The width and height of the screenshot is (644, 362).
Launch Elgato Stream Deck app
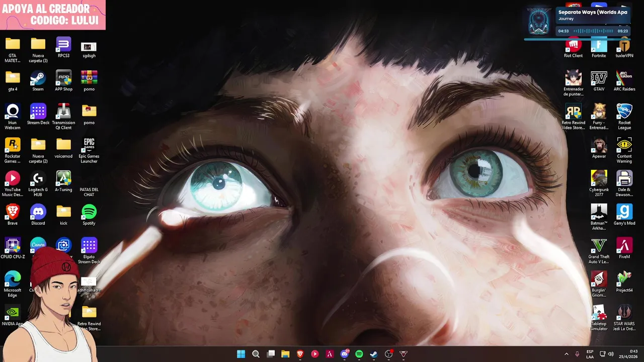89,251
